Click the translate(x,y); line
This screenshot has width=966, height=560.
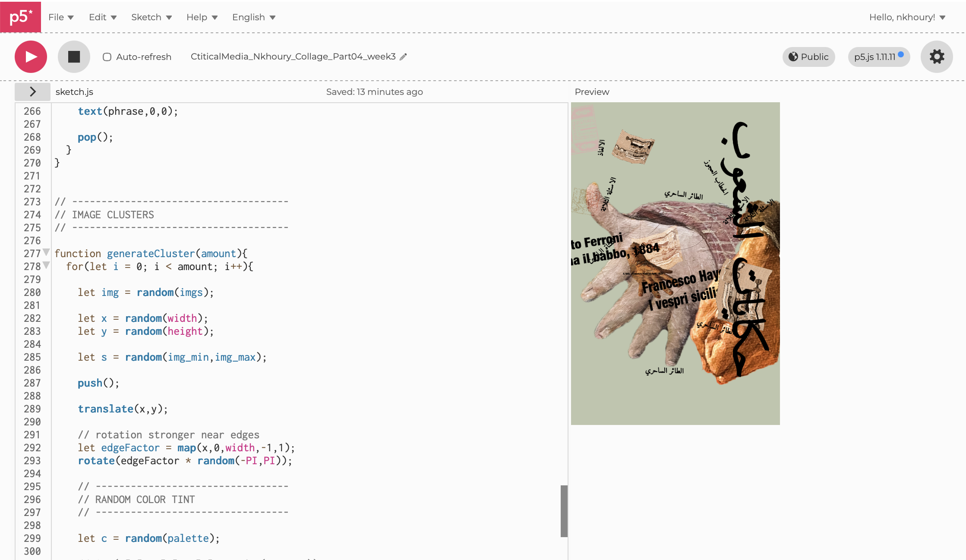(x=123, y=409)
